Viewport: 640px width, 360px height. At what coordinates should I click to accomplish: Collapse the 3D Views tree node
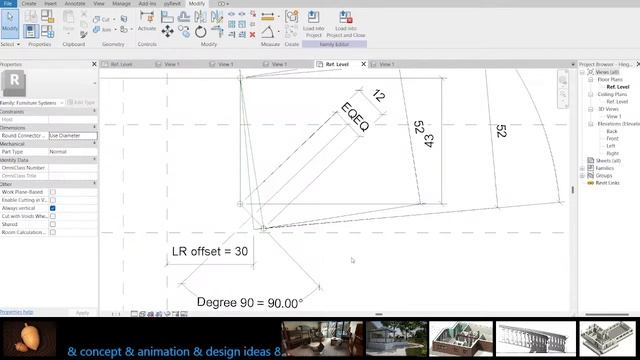[x=591, y=109]
